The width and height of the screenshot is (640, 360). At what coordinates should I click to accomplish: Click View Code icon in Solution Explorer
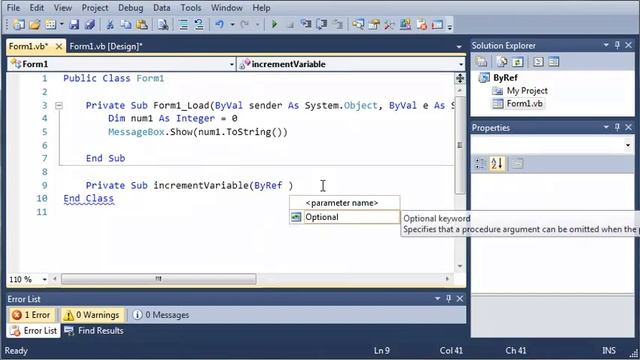(x=538, y=62)
